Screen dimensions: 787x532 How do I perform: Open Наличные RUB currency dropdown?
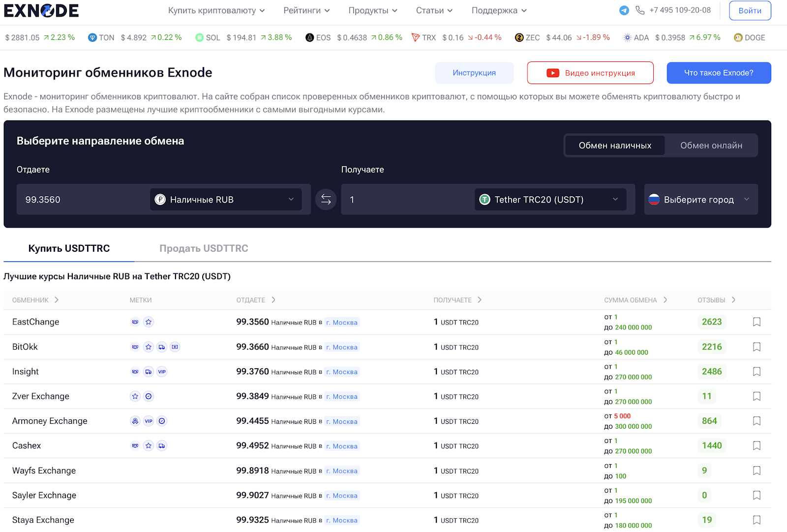click(226, 199)
